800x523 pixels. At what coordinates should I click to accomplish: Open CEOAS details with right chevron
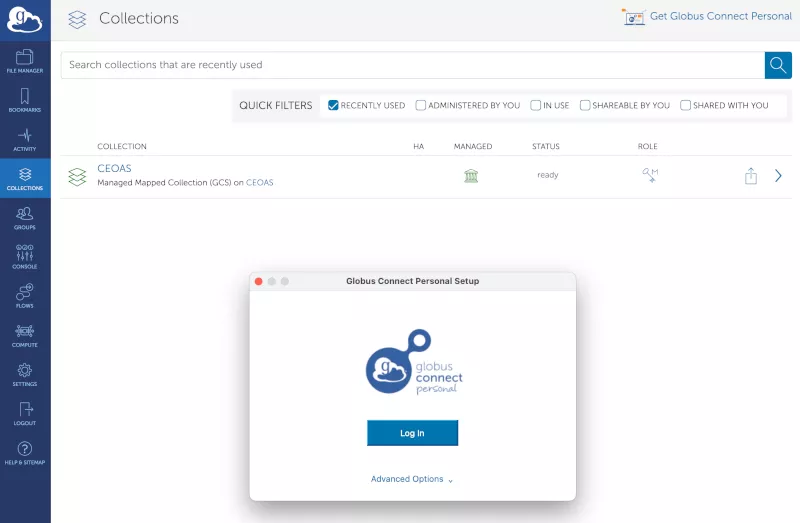click(778, 176)
